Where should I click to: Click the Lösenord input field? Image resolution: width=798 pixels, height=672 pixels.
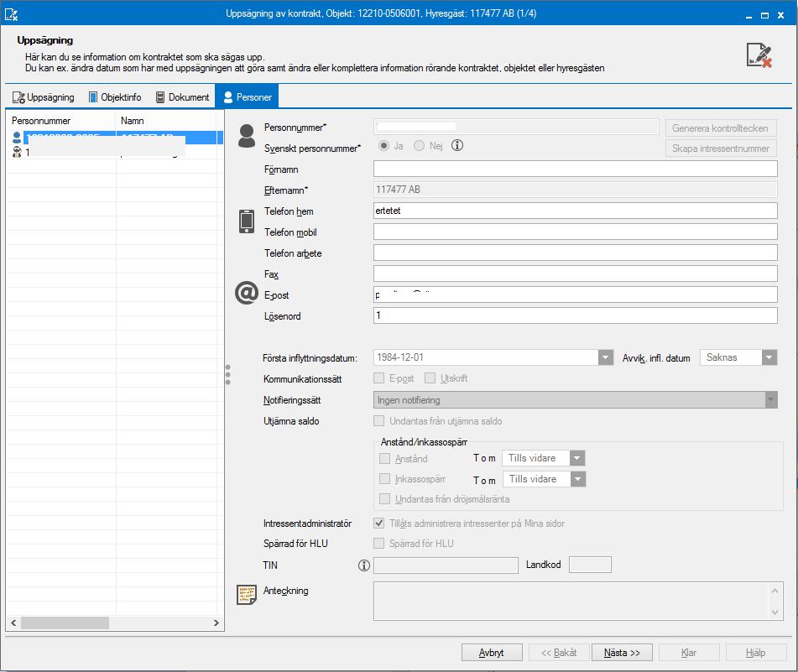575,315
